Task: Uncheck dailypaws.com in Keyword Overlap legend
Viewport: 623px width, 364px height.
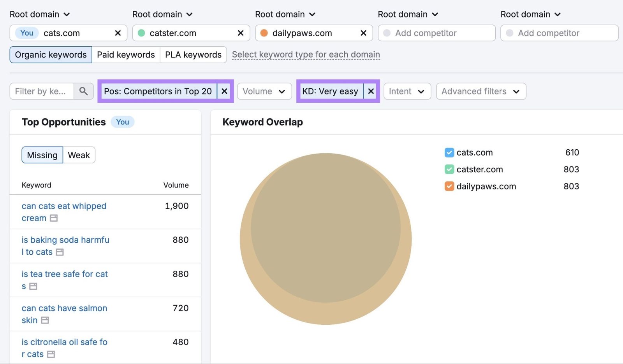Action: coord(449,186)
